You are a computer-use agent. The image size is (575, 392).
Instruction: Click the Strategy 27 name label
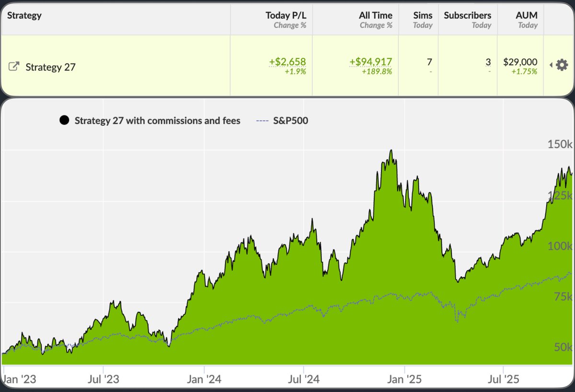[50, 67]
